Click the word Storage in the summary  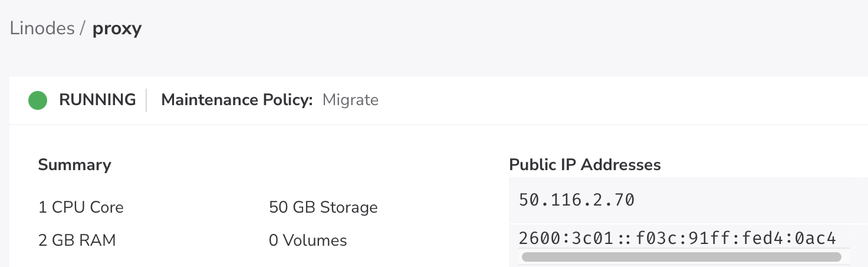pyautogui.click(x=350, y=207)
